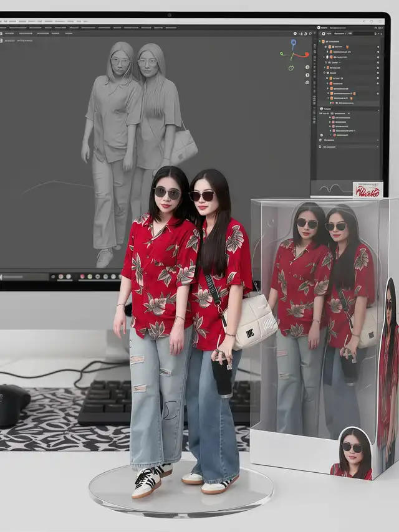Viewport: 399px width, 532px height.
Task: Click the blue Z axis gizmo handle
Action: click(294, 42)
